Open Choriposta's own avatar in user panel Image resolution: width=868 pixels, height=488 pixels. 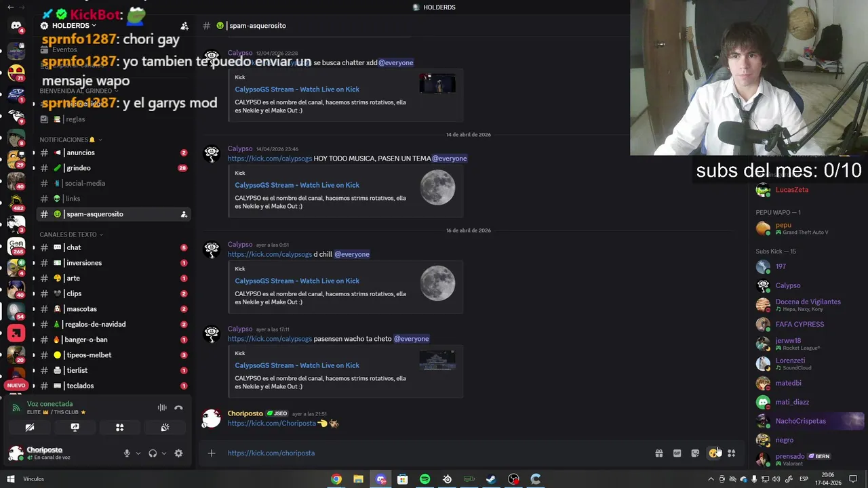(16, 453)
